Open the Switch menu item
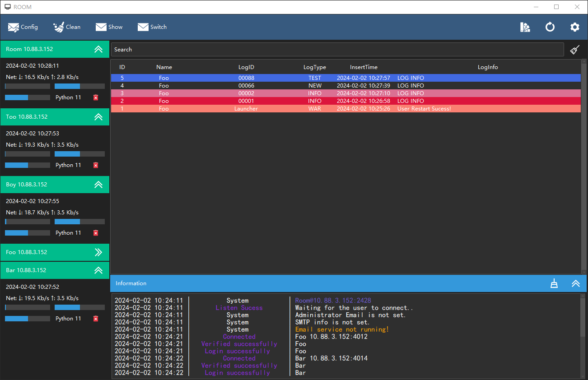588x380 pixels. pos(152,27)
